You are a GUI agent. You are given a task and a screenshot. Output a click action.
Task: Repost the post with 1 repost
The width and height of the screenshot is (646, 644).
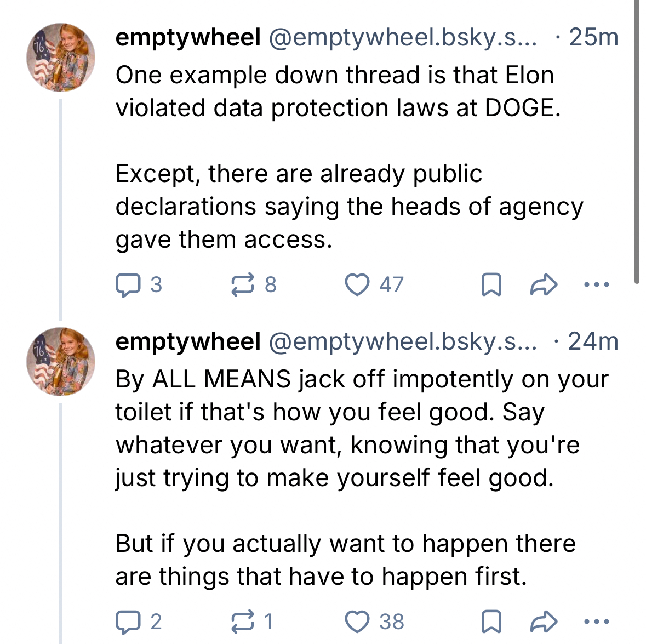click(x=243, y=622)
